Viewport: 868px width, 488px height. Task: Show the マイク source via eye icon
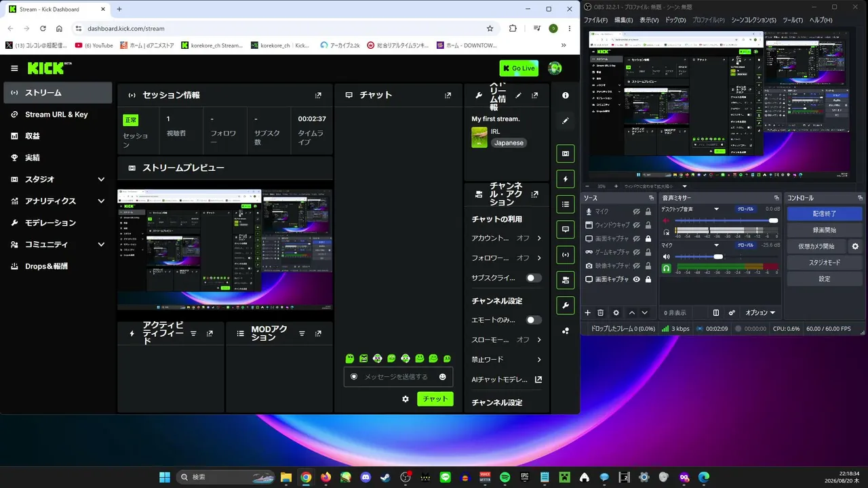coord(637,211)
